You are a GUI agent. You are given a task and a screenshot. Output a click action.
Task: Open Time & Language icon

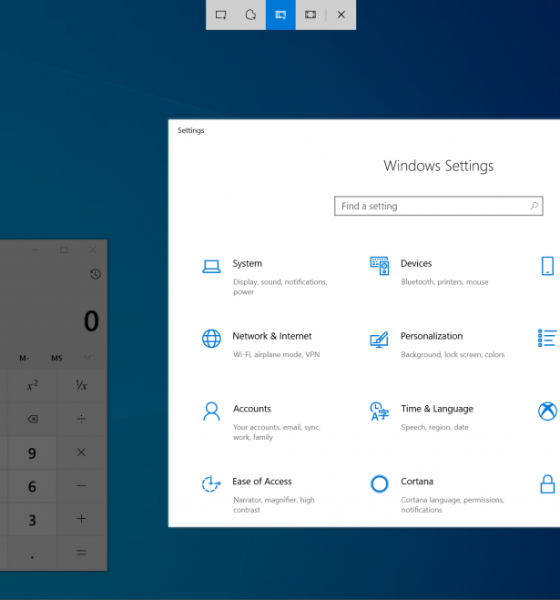tap(379, 411)
